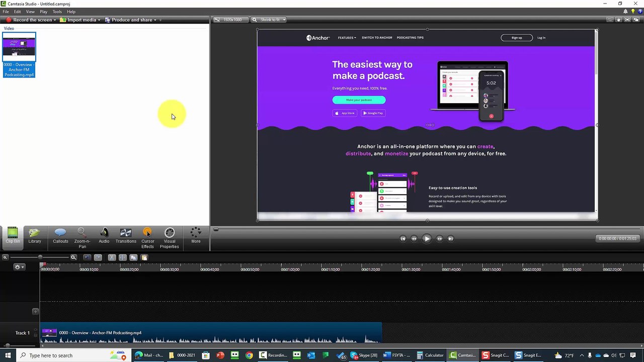The width and height of the screenshot is (644, 362).
Task: Click the timeline paste button
Action: (x=144, y=257)
